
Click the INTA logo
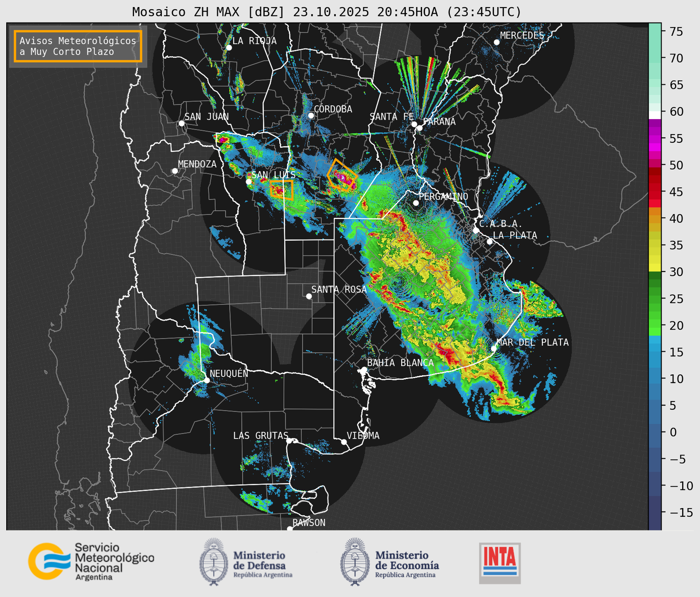click(500, 563)
